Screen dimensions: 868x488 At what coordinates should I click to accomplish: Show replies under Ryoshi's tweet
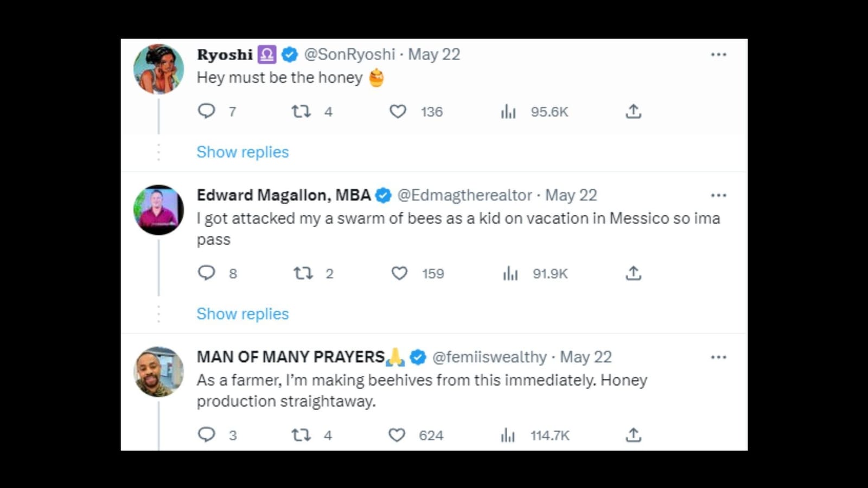click(242, 152)
